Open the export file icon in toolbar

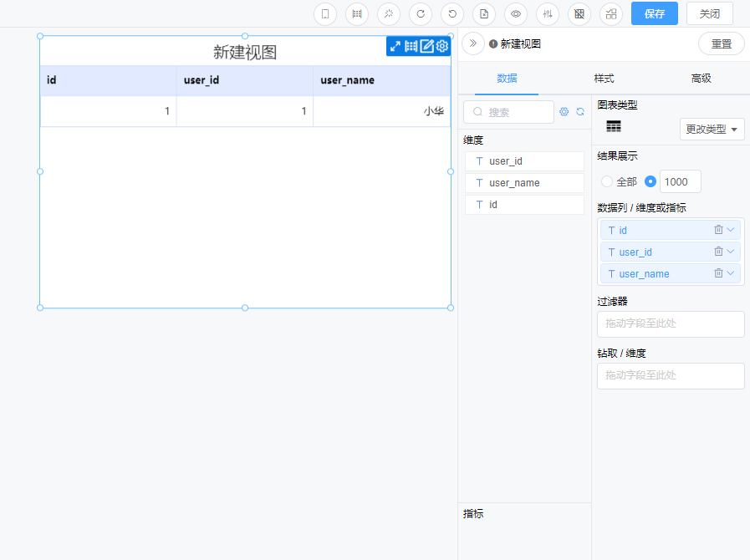pos(483,14)
